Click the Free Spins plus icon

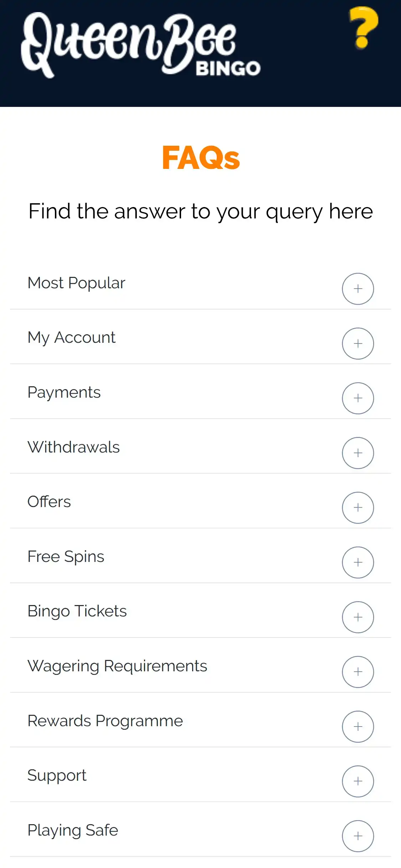pos(358,562)
